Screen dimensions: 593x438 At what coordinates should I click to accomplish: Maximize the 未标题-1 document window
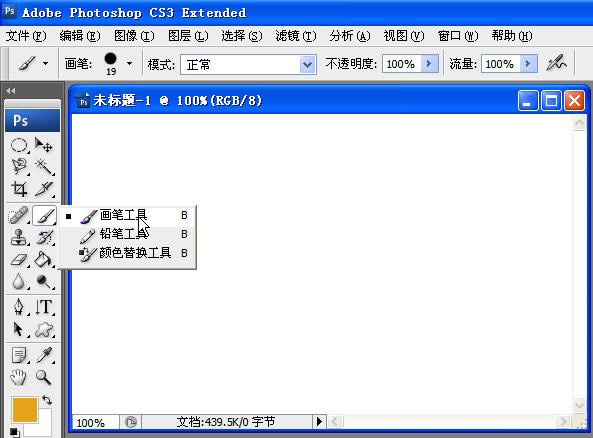pyautogui.click(x=551, y=101)
